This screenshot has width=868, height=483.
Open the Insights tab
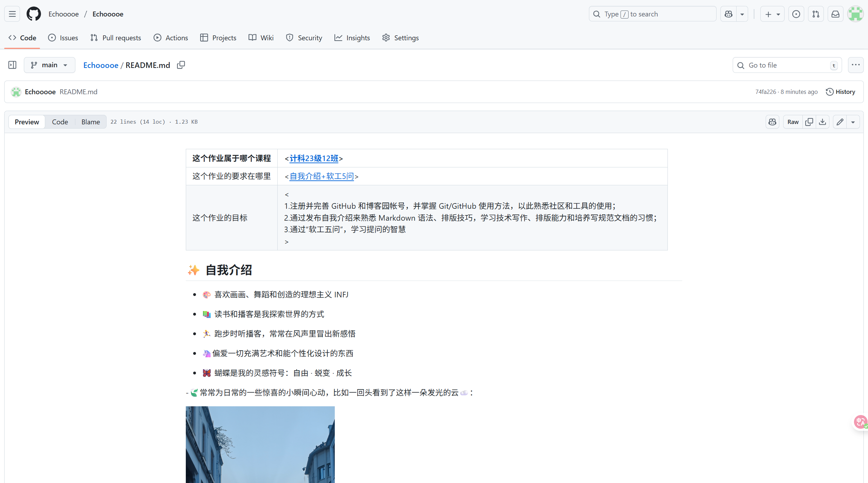click(352, 38)
